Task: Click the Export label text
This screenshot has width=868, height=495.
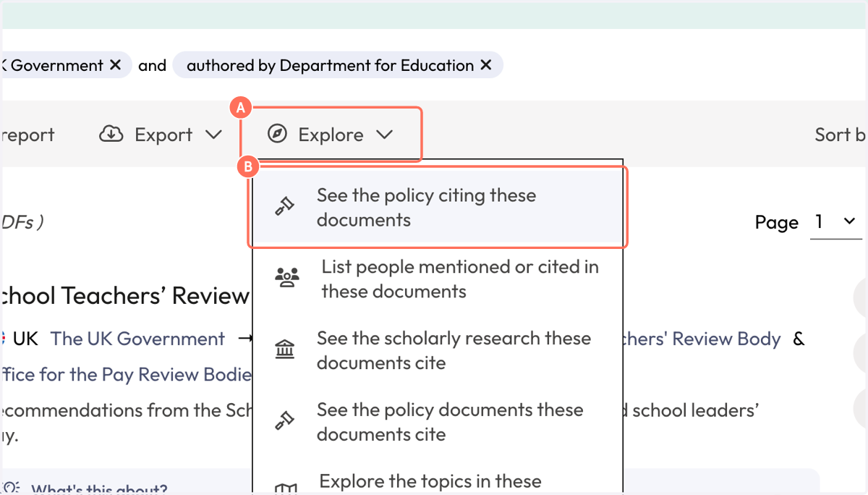Action: (163, 135)
